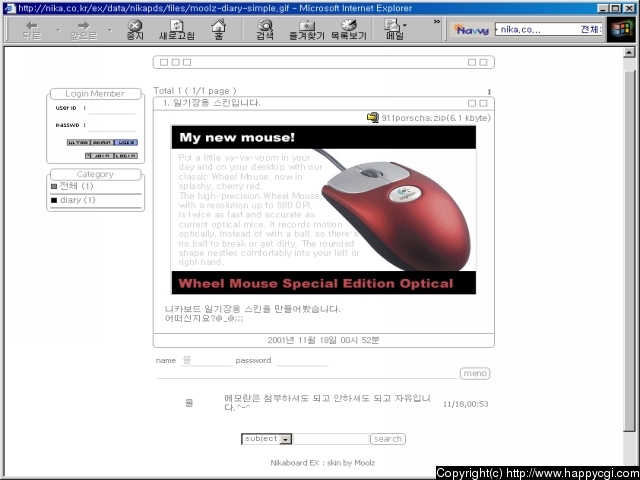640x480 pixels.
Task: Minimize the Internet Explorer window
Action: coord(603,8)
